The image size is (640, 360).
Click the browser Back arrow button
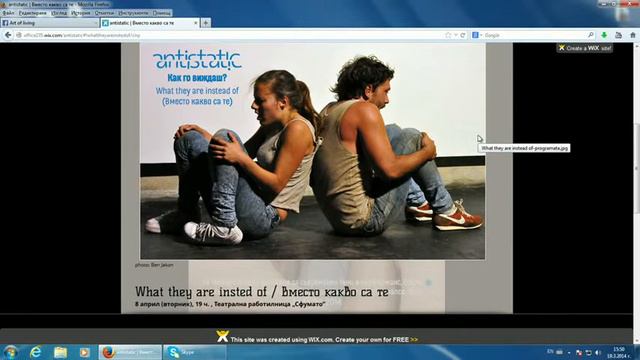click(8, 36)
